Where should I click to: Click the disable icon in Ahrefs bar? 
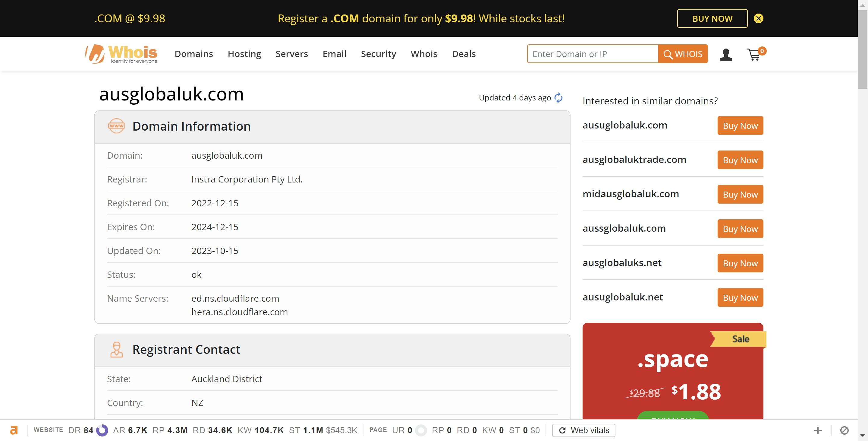pyautogui.click(x=844, y=430)
